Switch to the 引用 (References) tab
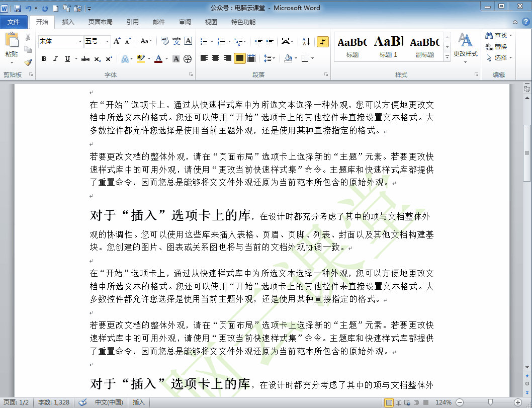The height and width of the screenshot is (408, 532). tap(133, 22)
